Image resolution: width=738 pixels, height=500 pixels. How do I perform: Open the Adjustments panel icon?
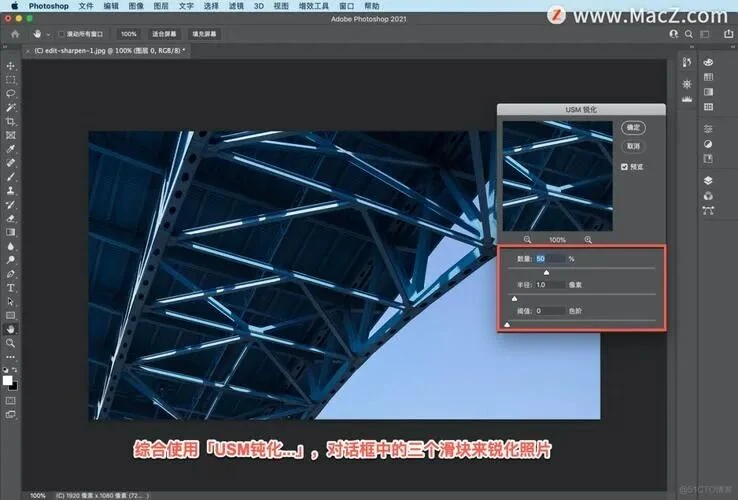(709, 144)
